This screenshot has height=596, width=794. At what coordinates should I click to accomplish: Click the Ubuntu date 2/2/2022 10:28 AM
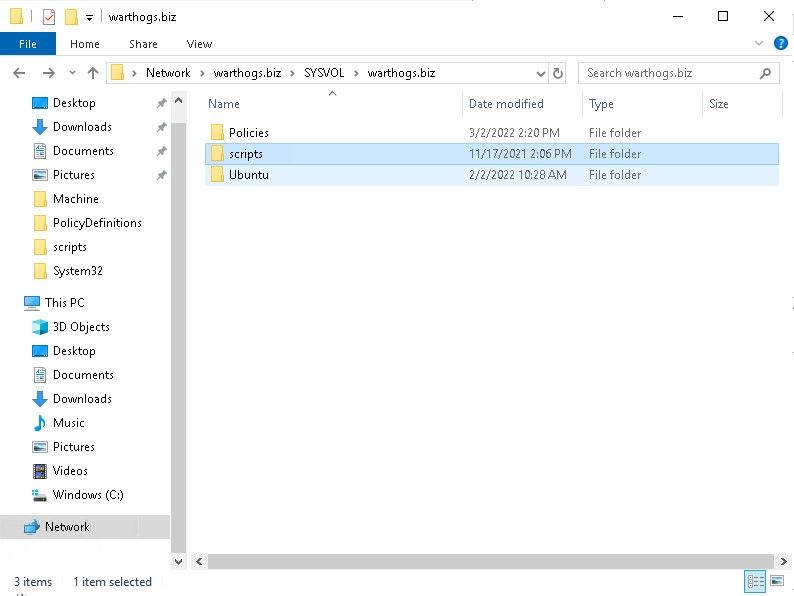518,175
